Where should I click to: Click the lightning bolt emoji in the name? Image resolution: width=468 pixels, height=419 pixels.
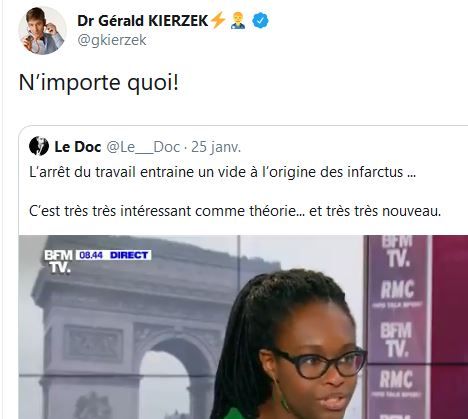coord(218,20)
